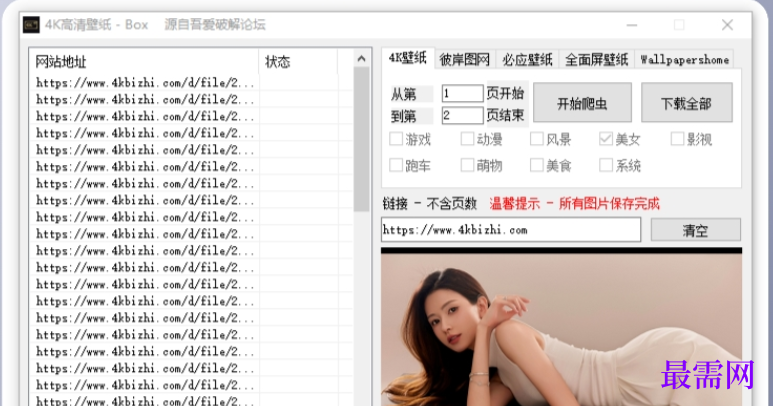Click the list scrollbar up arrow

361,59
